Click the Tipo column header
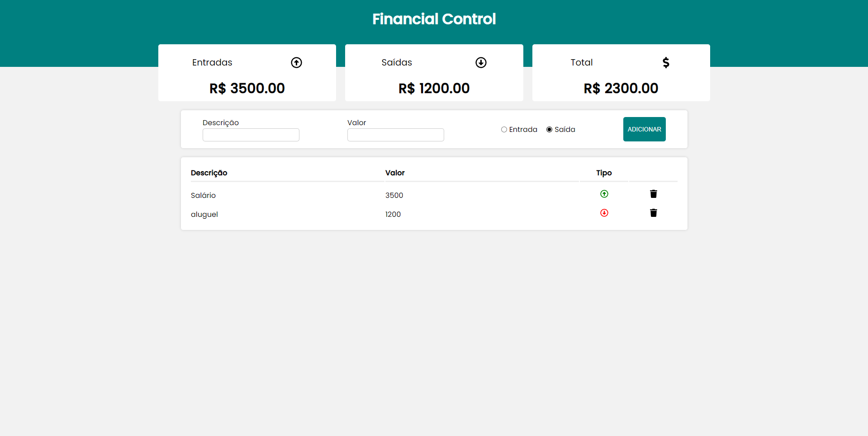868x436 pixels. point(604,173)
